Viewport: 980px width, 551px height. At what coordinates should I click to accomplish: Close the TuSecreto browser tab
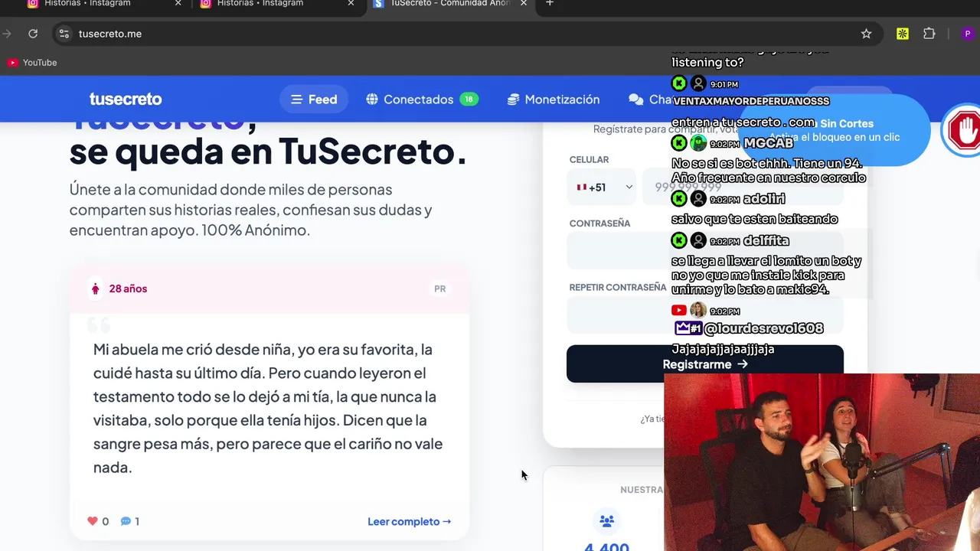click(524, 4)
